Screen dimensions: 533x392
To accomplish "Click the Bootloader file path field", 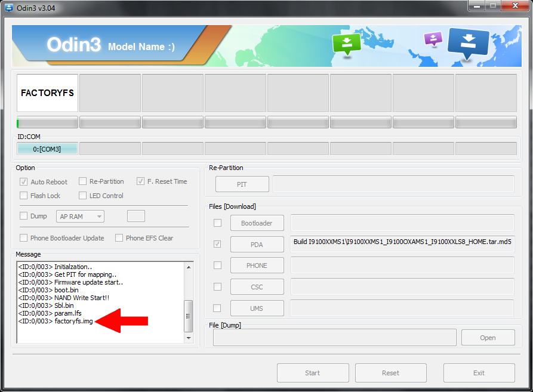I will (402, 223).
